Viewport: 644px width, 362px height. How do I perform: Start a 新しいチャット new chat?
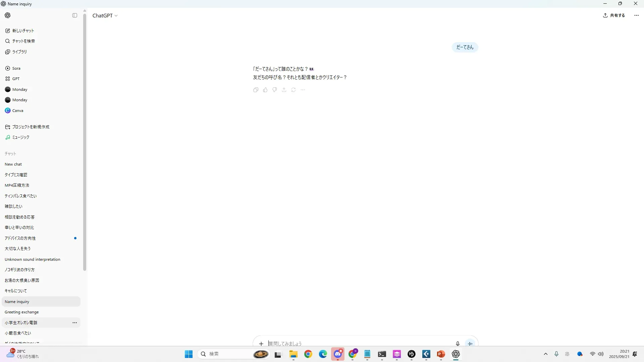click(23, 31)
